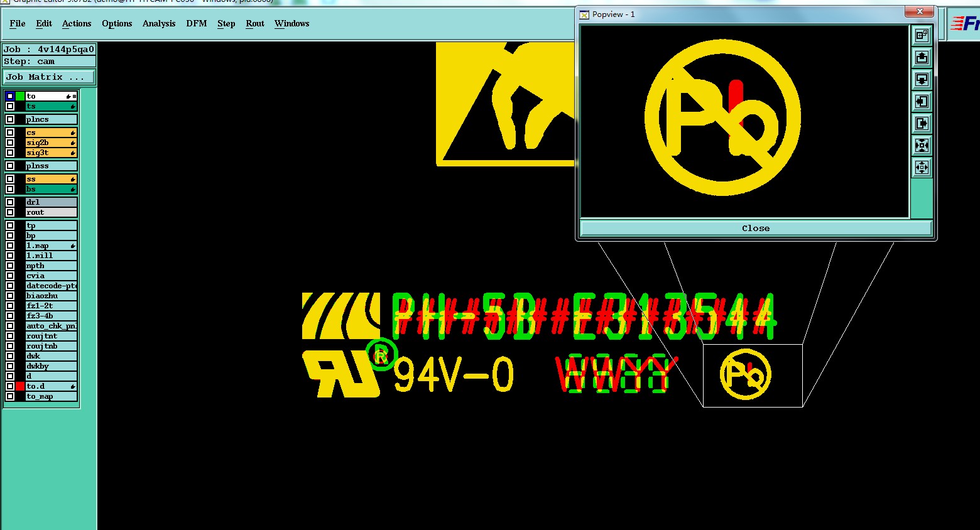980x530 pixels.
Task: Select the biaozhu layer name
Action: pyautogui.click(x=51, y=296)
